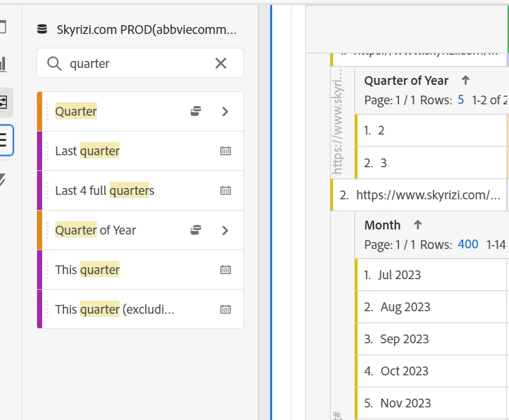Viewport: 509px width, 420px height.
Task: Toggle sort arrow next to Month
Action: (418, 225)
